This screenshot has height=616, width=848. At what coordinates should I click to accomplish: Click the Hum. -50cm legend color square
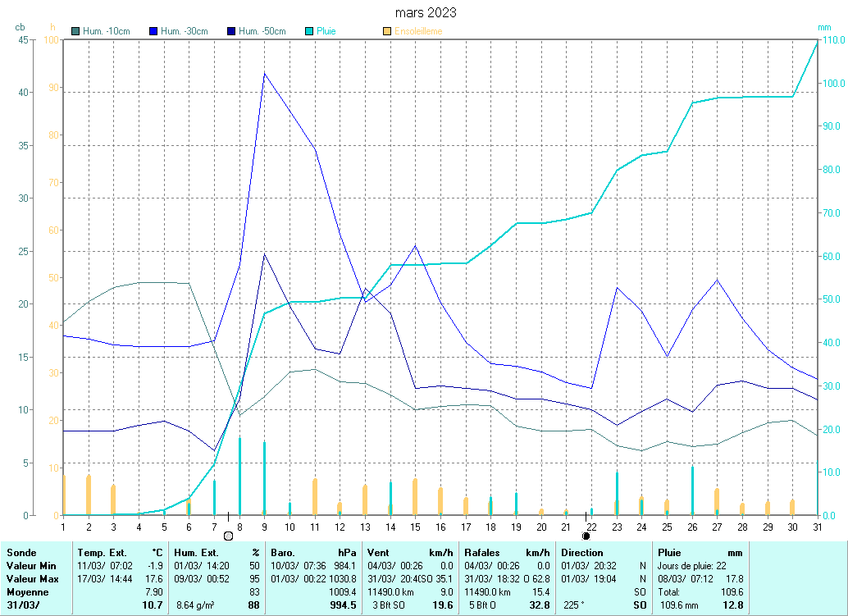coord(231,31)
